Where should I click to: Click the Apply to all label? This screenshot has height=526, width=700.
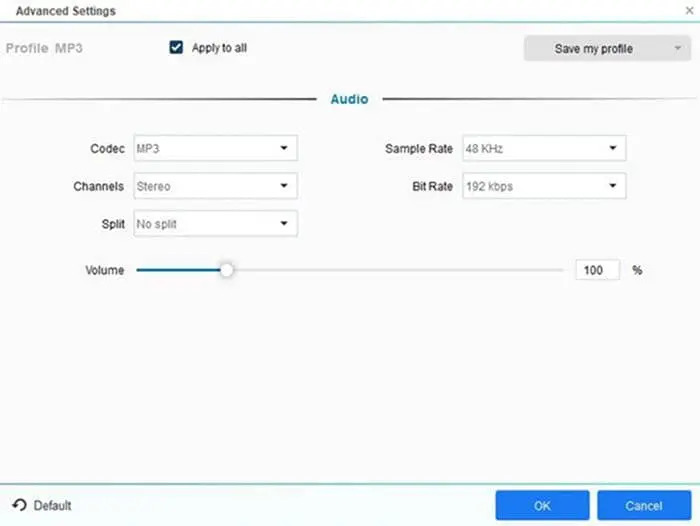tap(219, 48)
